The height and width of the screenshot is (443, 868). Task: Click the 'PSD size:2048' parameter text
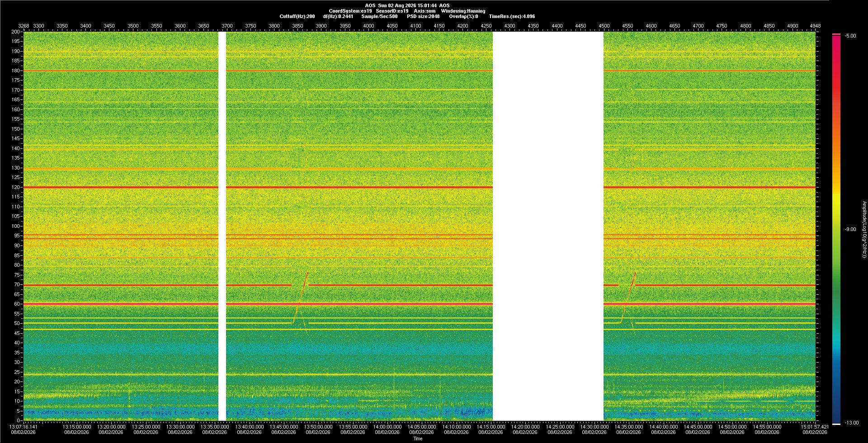point(423,16)
